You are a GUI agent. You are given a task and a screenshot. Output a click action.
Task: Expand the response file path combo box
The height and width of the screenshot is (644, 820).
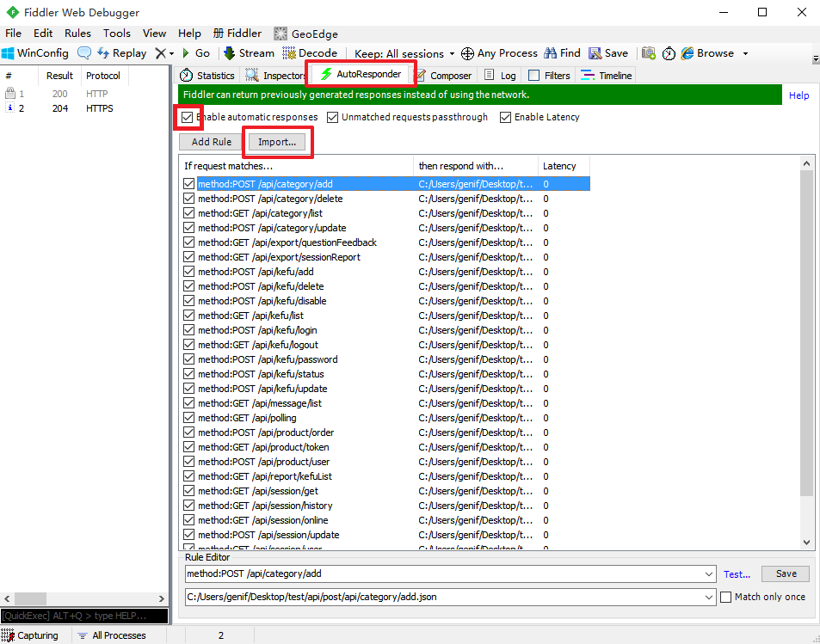click(x=710, y=597)
